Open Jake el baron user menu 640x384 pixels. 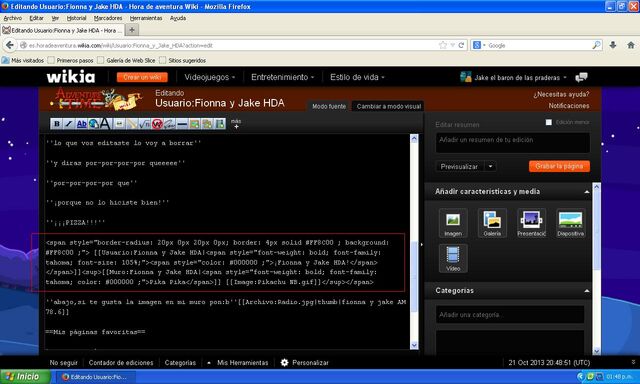pos(513,77)
